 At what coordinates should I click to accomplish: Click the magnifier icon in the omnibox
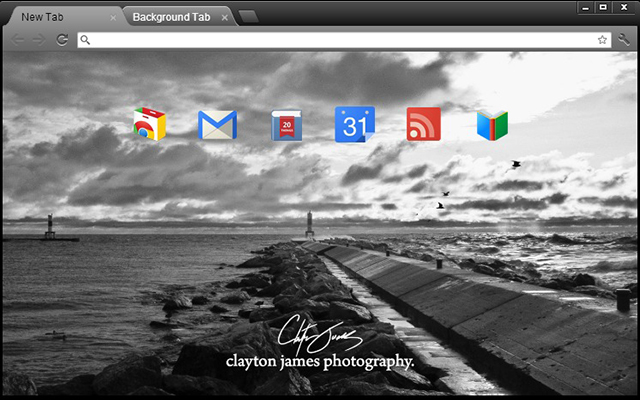click(85, 40)
